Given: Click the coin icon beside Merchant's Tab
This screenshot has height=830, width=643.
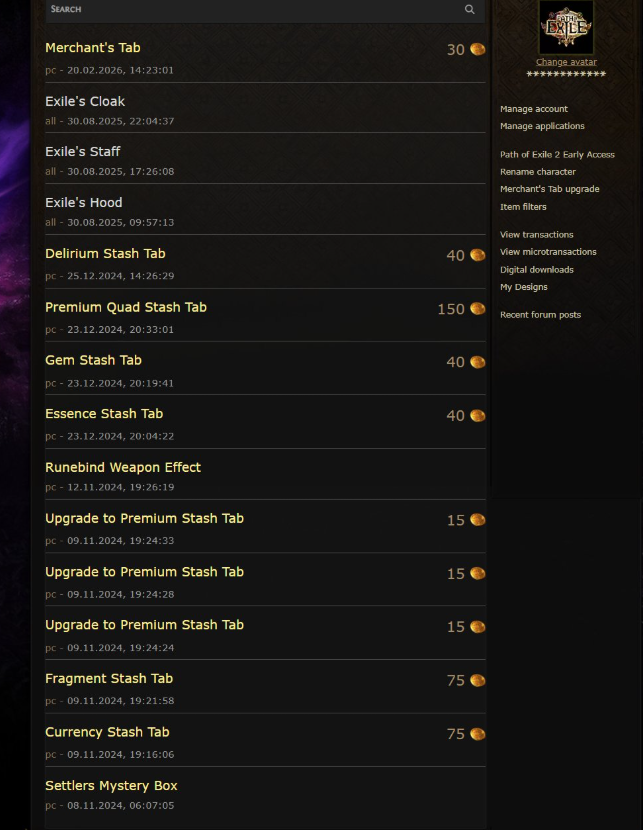Looking at the screenshot, I should pyautogui.click(x=477, y=49).
